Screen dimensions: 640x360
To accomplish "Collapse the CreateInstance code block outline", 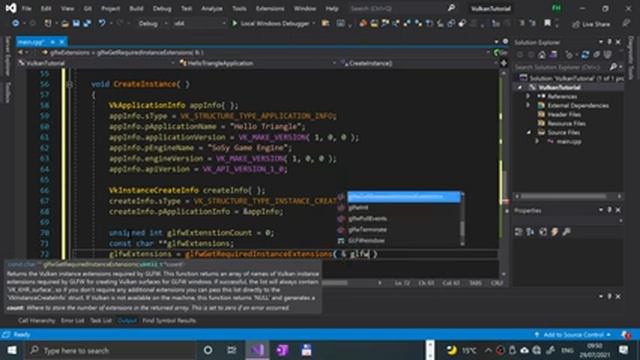I will point(69,84).
